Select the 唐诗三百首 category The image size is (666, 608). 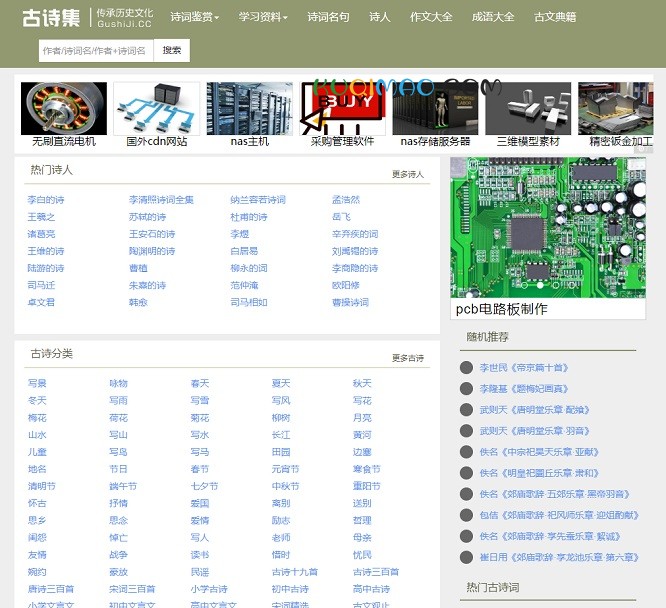click(x=51, y=589)
